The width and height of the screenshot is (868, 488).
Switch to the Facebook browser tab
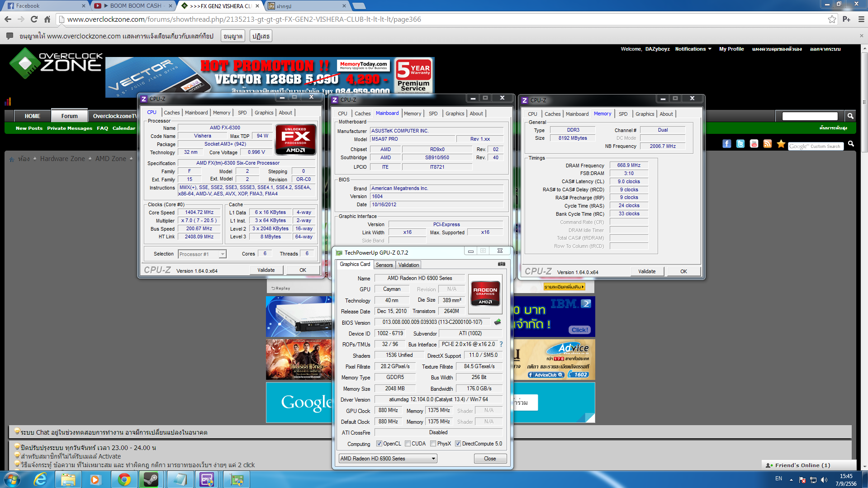pyautogui.click(x=45, y=6)
